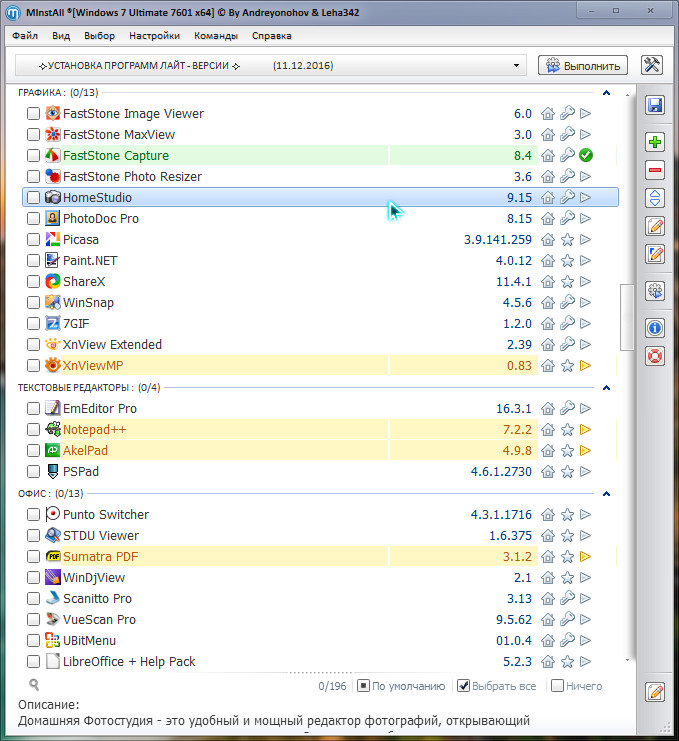Viewport: 679px width, 741px height.
Task: Collapse the ОФИС section
Action: point(607,493)
